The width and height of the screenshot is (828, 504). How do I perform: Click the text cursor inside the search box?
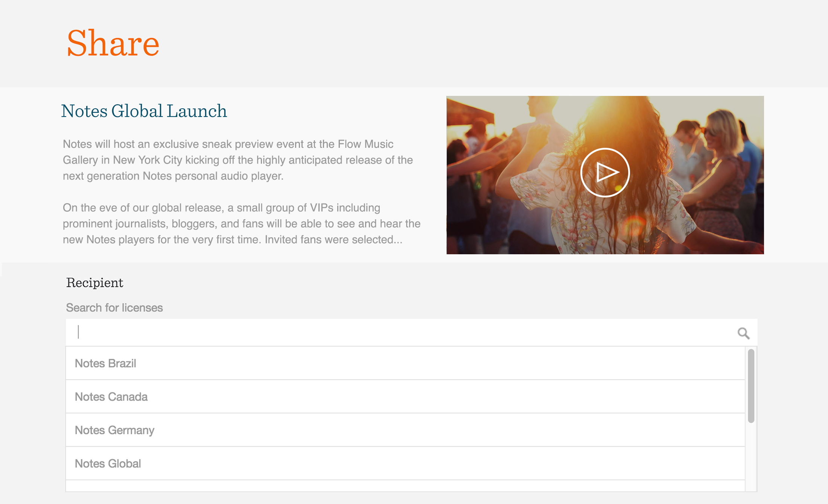(78, 332)
